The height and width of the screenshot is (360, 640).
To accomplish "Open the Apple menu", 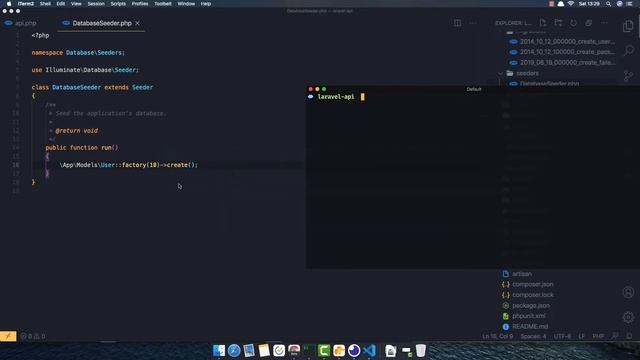I will [x=9, y=4].
